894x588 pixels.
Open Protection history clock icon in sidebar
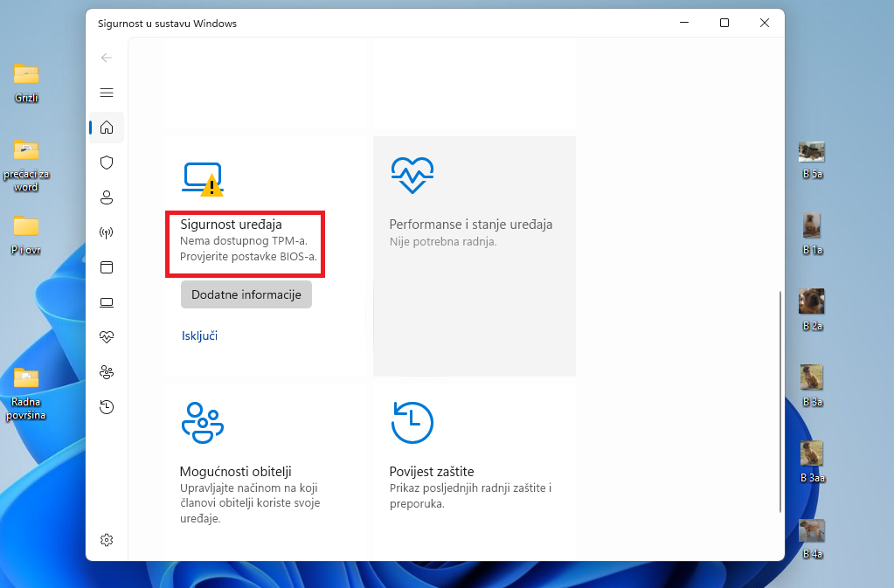pyautogui.click(x=107, y=407)
